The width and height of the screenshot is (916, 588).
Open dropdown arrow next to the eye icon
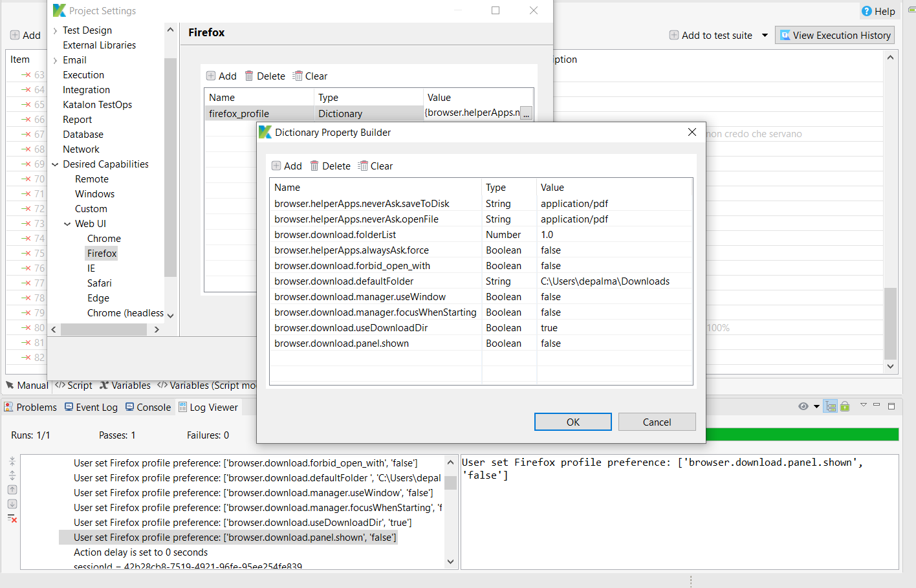tap(816, 406)
